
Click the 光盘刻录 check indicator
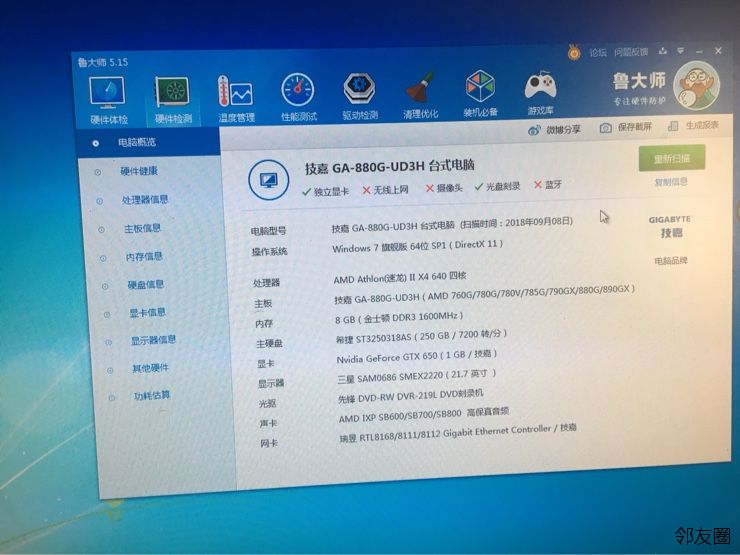point(497,187)
